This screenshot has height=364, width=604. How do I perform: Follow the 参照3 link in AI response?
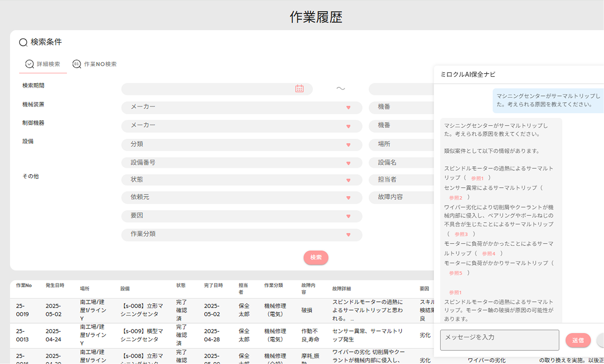coord(461,234)
